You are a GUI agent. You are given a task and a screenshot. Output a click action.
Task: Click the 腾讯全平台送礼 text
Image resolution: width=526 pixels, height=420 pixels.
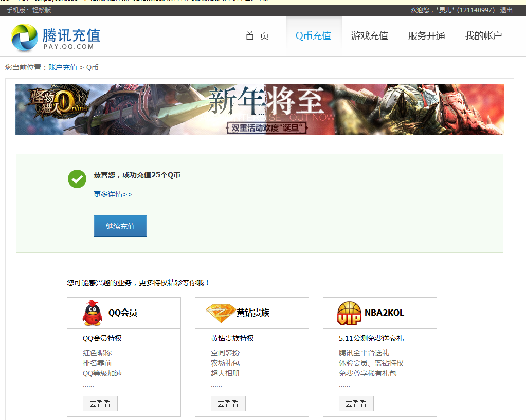[x=364, y=353]
